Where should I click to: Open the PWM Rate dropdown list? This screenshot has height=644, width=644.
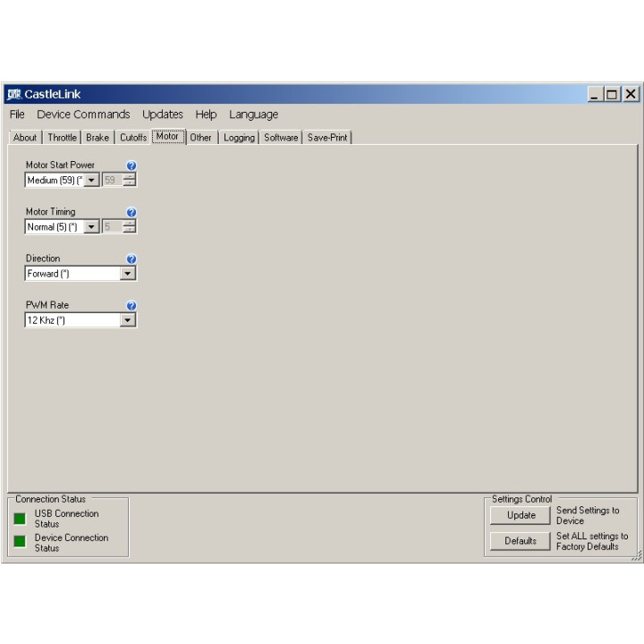(128, 320)
